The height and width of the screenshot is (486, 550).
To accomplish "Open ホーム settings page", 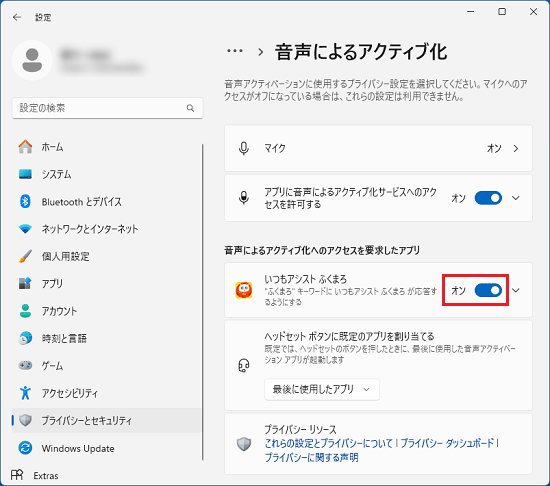I will (x=107, y=147).
